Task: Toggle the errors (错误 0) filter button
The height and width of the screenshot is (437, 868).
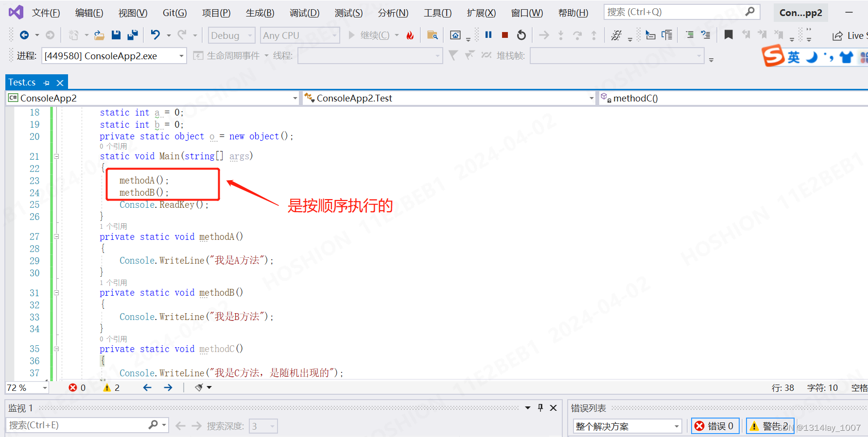Action: pos(715,426)
